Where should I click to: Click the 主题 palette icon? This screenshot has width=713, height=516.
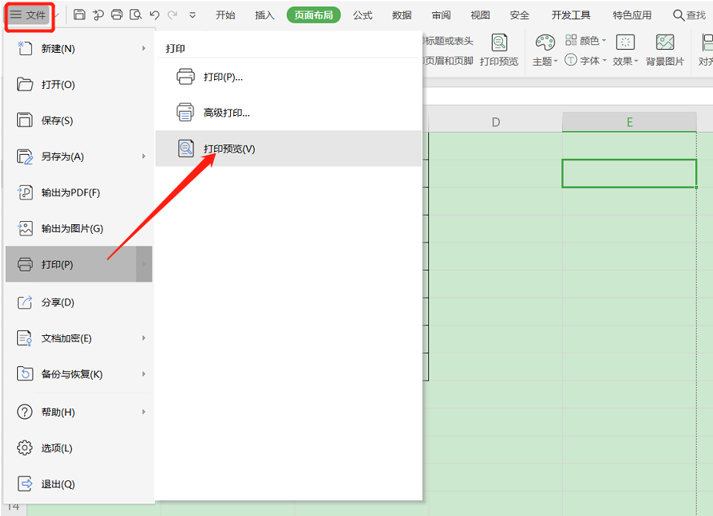point(545,43)
